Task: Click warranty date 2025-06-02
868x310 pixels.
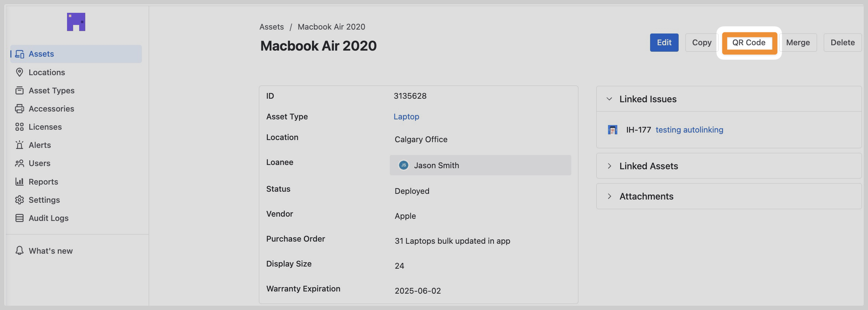Action: click(418, 291)
